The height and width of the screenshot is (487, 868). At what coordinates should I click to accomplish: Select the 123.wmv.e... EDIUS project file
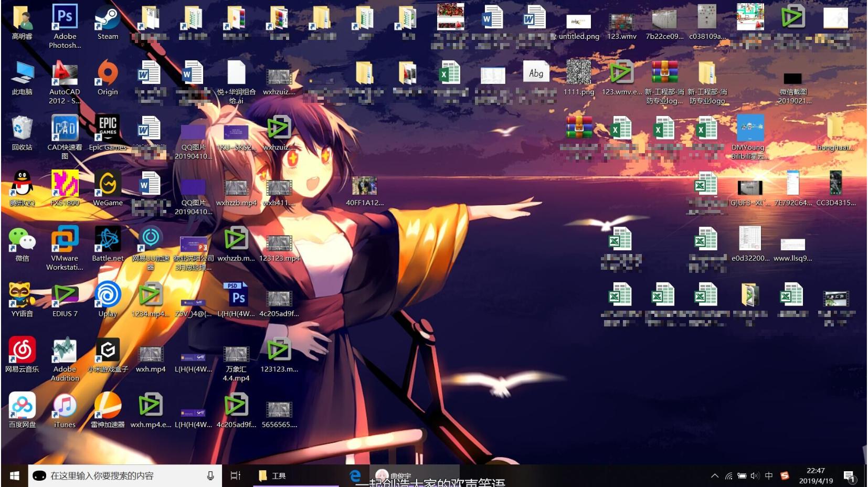(622, 78)
